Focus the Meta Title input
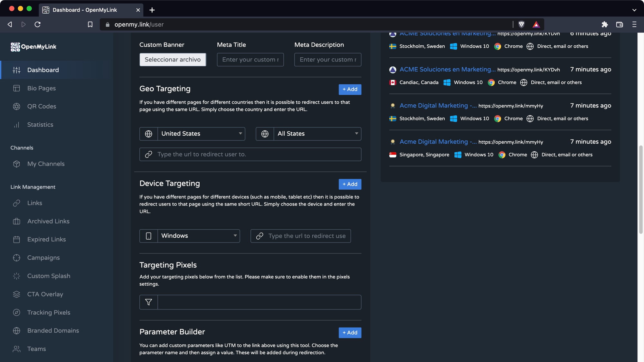 click(250, 60)
